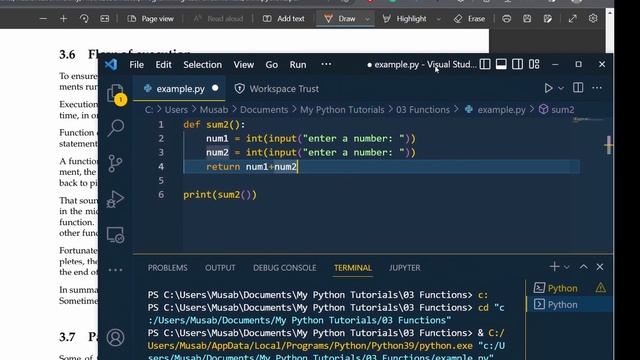640x360 pixels.
Task: Close example.py tab via unsaved dot
Action: tap(215, 88)
